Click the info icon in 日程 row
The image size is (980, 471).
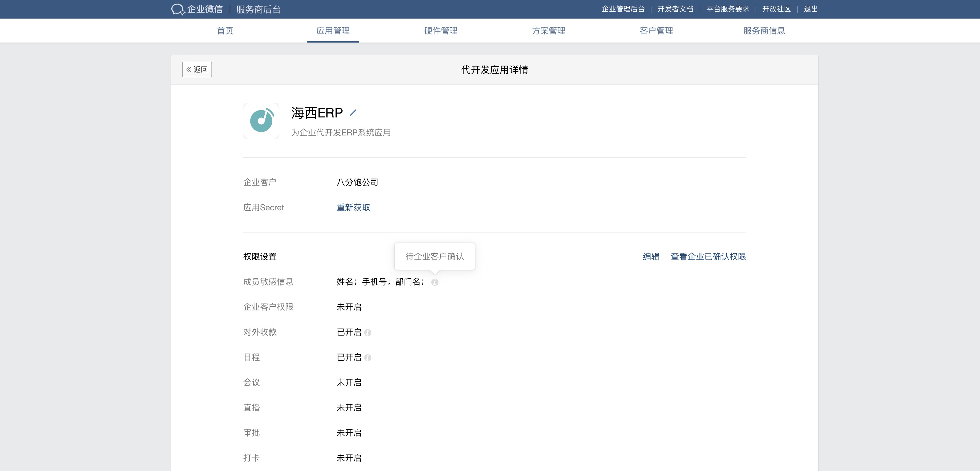pos(367,358)
